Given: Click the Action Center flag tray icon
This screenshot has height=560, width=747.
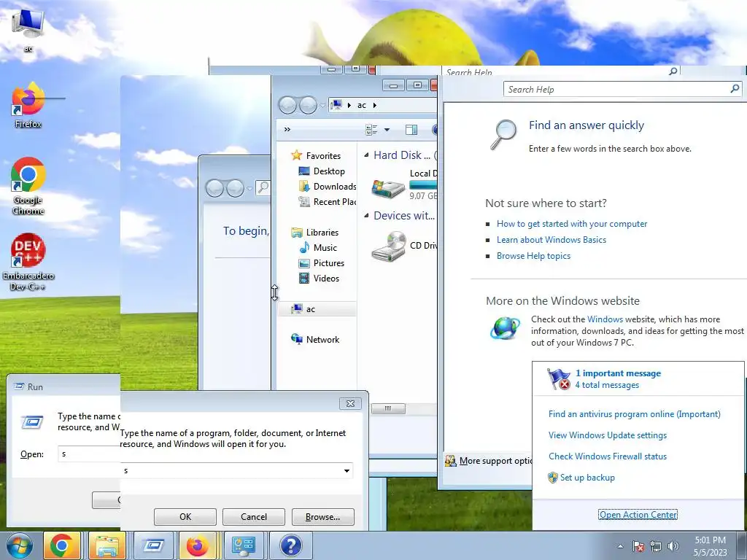Looking at the screenshot, I should (638, 546).
